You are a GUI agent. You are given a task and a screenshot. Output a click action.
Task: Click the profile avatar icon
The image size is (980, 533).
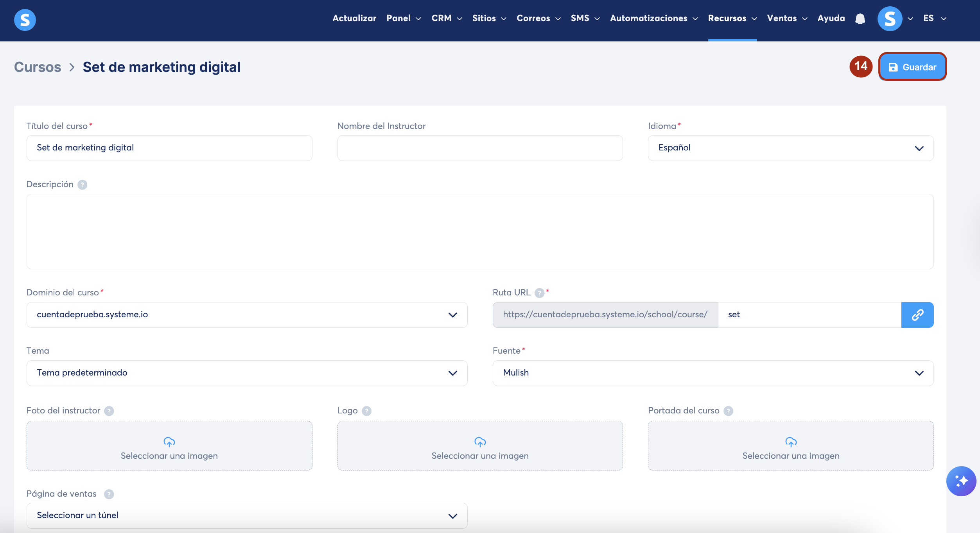[890, 19]
